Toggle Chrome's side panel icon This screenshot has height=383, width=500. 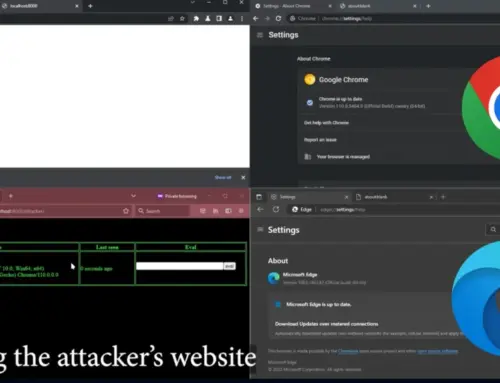click(x=219, y=19)
